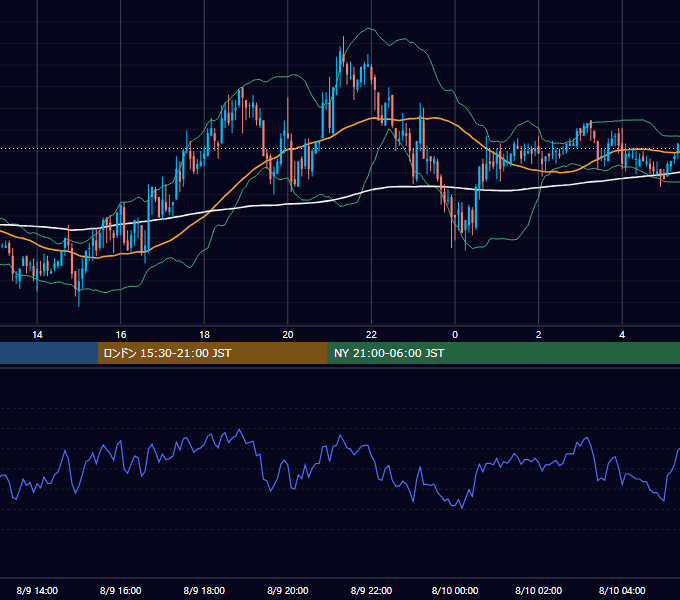The width and height of the screenshot is (680, 600).
Task: Click the 14 hour axis label
Action: 37,335
